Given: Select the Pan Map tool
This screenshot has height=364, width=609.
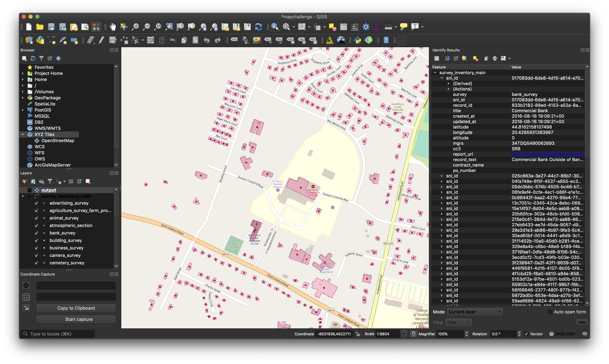Looking at the screenshot, I should (x=113, y=27).
